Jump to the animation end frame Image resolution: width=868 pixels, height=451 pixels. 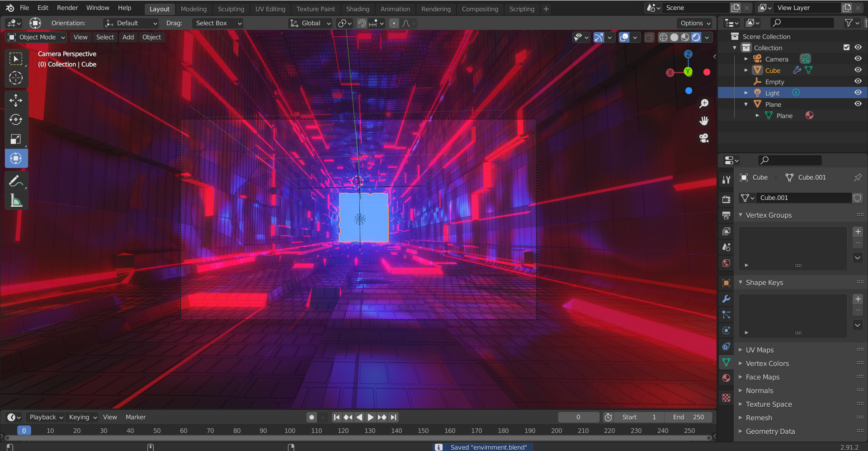click(393, 417)
